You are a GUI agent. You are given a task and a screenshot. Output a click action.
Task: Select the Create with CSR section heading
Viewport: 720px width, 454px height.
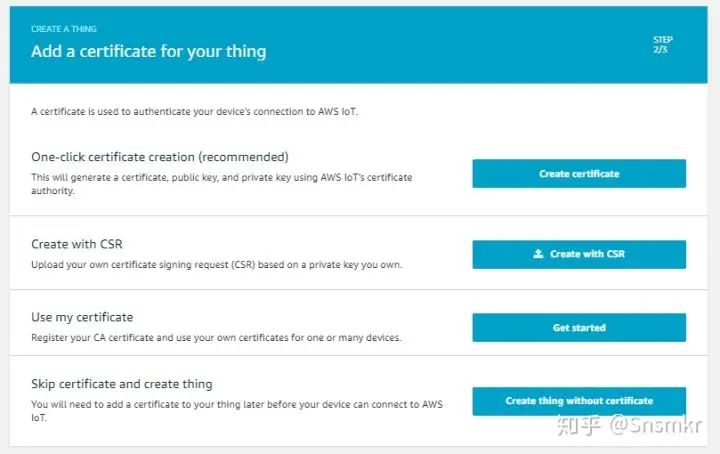77,244
